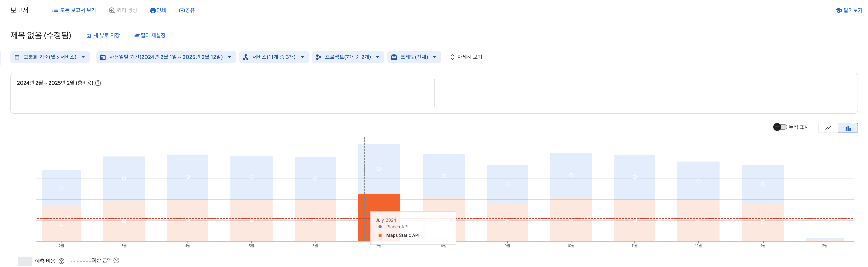Toggle the 누적 표시 switch
868x267 pixels.
779,127
